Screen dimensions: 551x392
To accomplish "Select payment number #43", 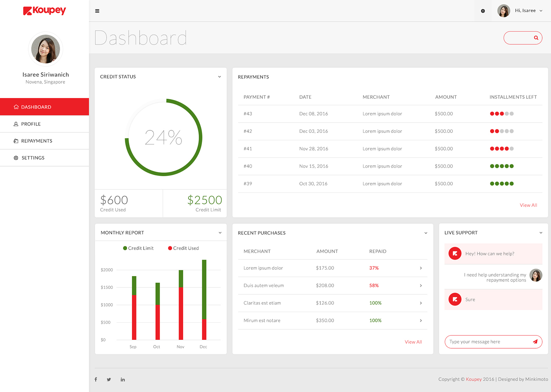I will [248, 114].
